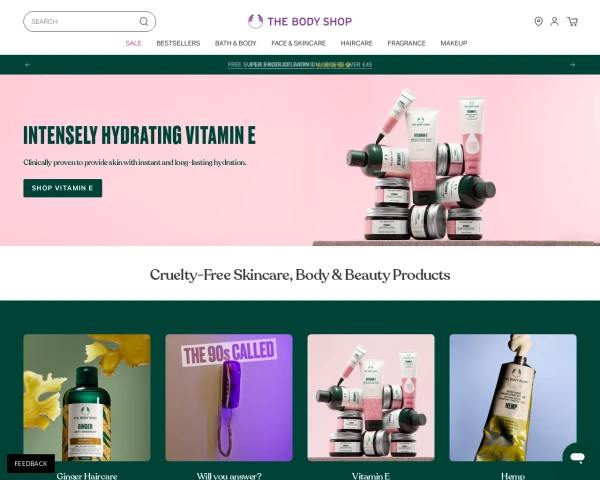Open the FRAGRANCE menu
This screenshot has height=480, width=600.
click(x=406, y=43)
